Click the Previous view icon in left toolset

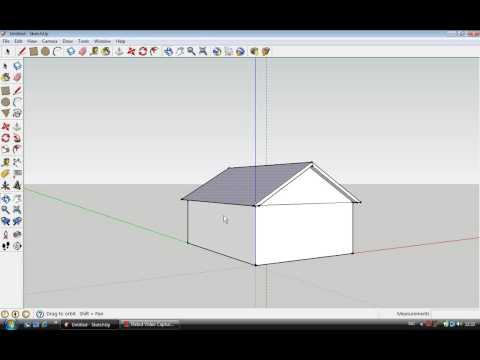5,221
